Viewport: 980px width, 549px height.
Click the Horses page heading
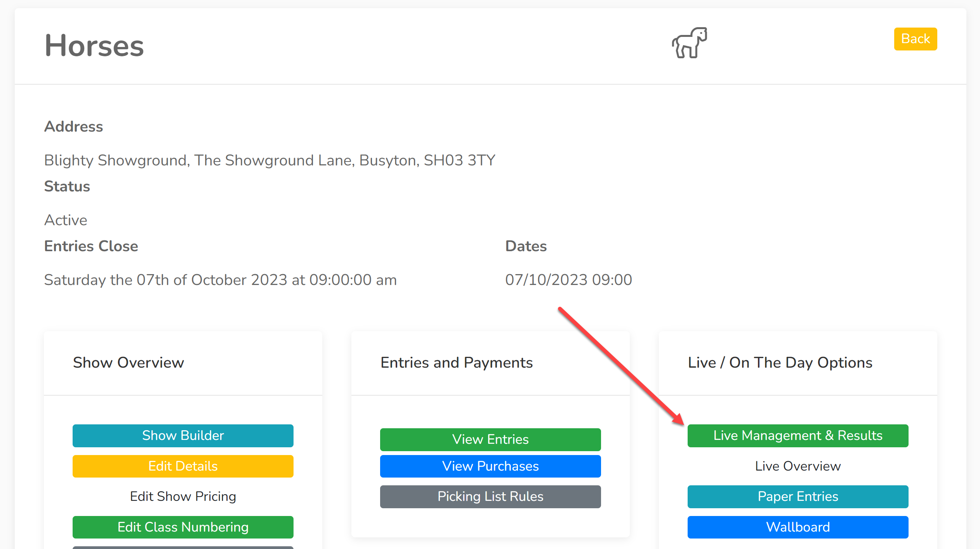pos(94,46)
